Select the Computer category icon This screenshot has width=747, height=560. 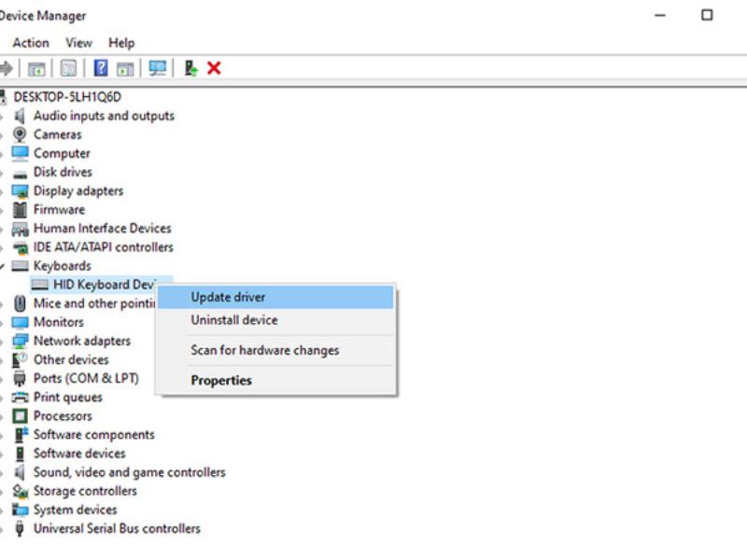[x=20, y=153]
